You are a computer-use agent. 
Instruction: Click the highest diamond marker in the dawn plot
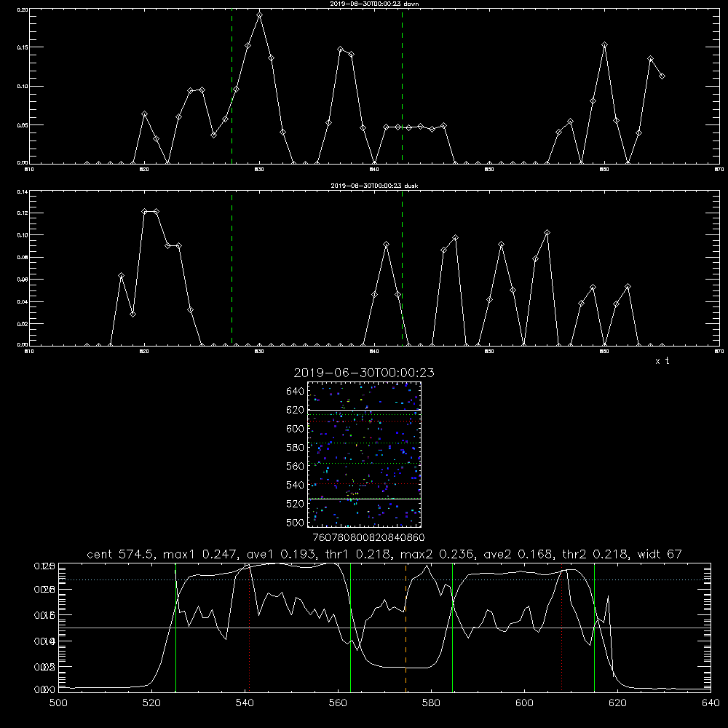[x=260, y=15]
